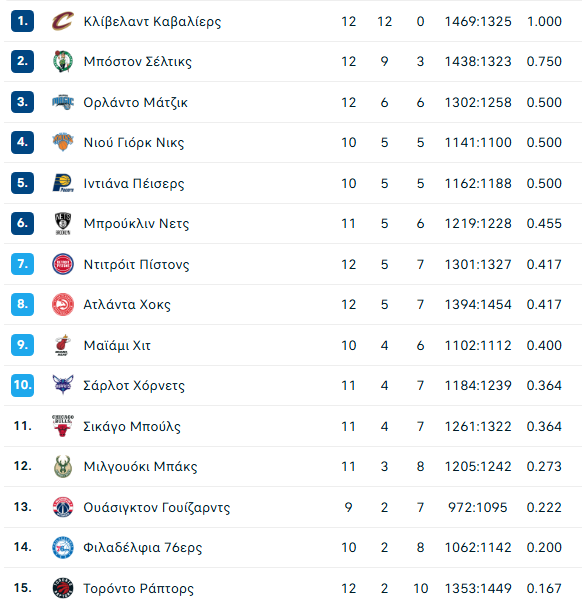
Task: Select the Ουάσιγκτον Γουίζαρντς team name
Action: (157, 507)
